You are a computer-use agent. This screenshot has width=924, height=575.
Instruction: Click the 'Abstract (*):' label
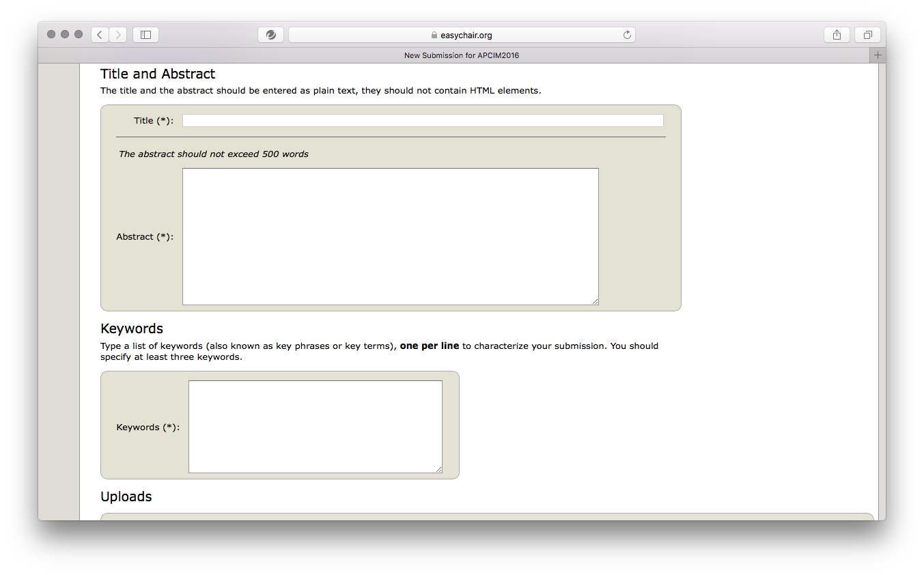(x=145, y=237)
